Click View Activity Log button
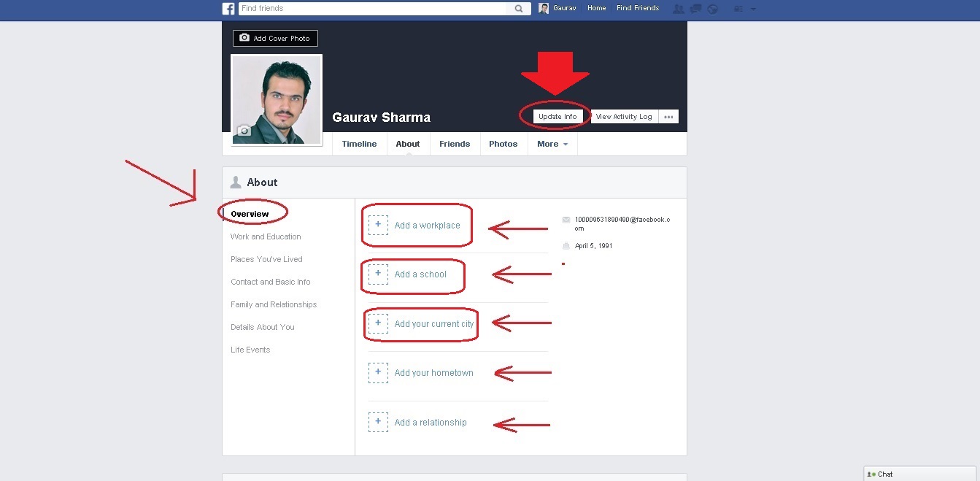980x481 pixels. click(624, 117)
